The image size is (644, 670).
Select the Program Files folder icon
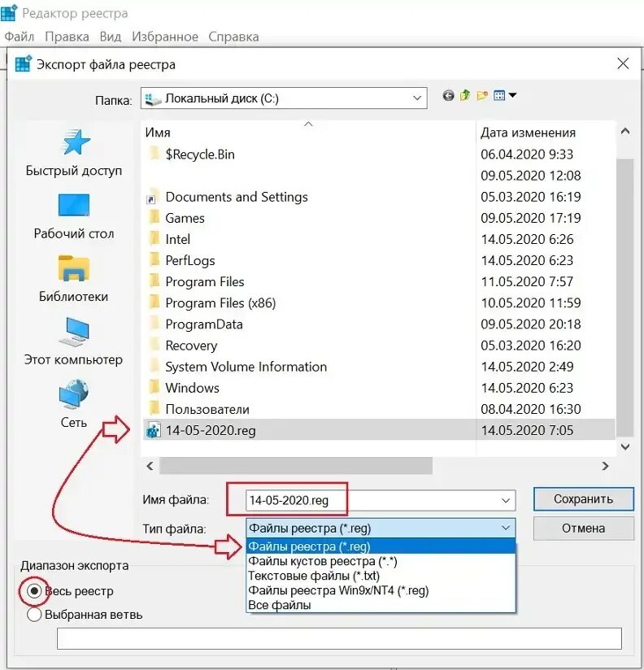point(154,281)
